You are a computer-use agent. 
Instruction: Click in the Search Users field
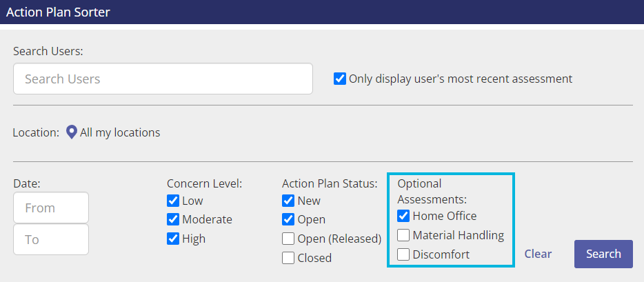(163, 79)
